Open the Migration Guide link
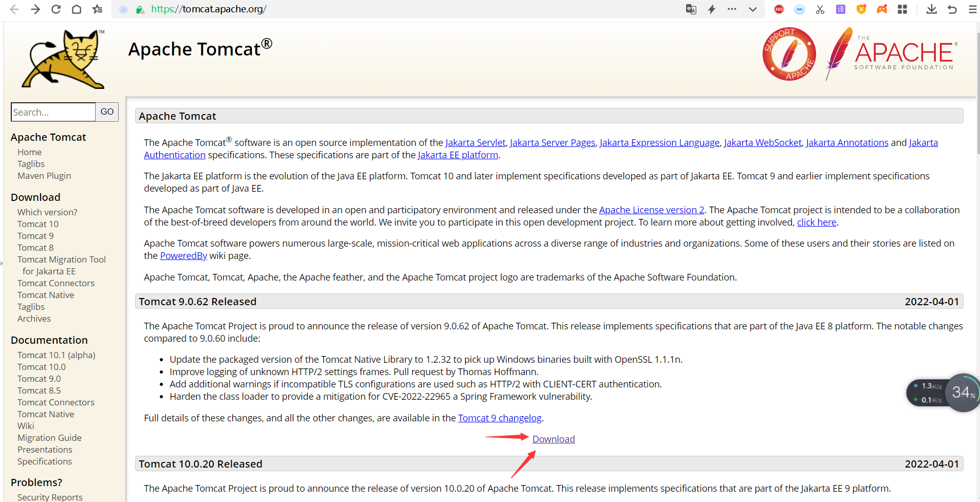Screen dimensions: 980x502 (x=49, y=438)
